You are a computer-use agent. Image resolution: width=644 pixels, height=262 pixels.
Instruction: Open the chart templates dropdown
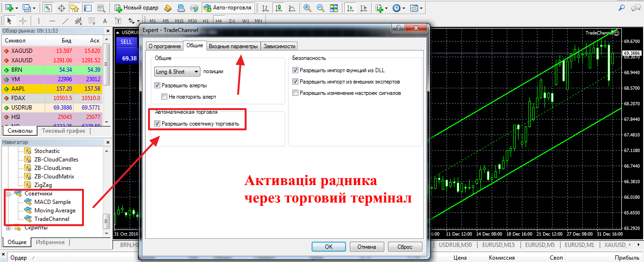[415, 8]
